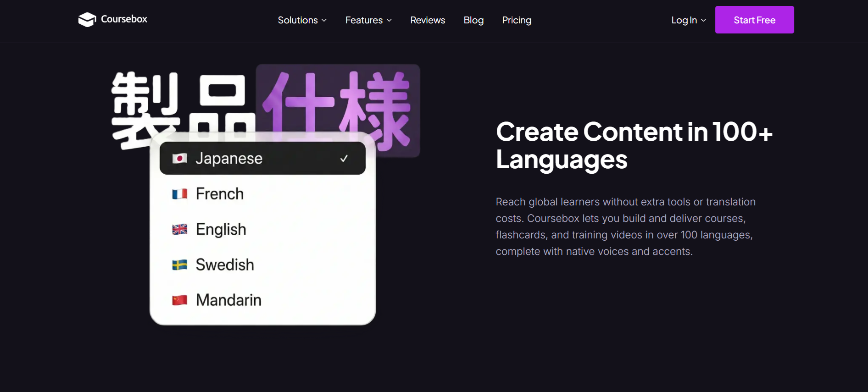Click the Sweden flag icon
The width and height of the screenshot is (868, 392).
[x=179, y=265]
